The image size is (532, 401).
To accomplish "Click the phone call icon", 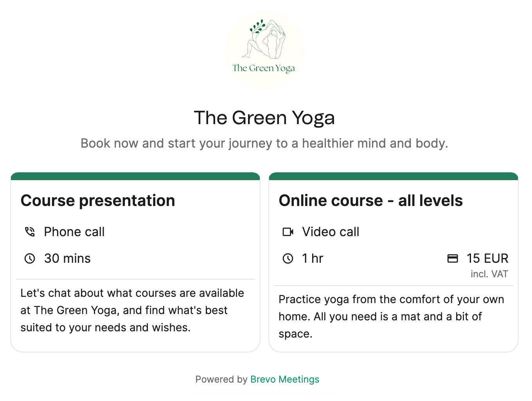I will [30, 232].
